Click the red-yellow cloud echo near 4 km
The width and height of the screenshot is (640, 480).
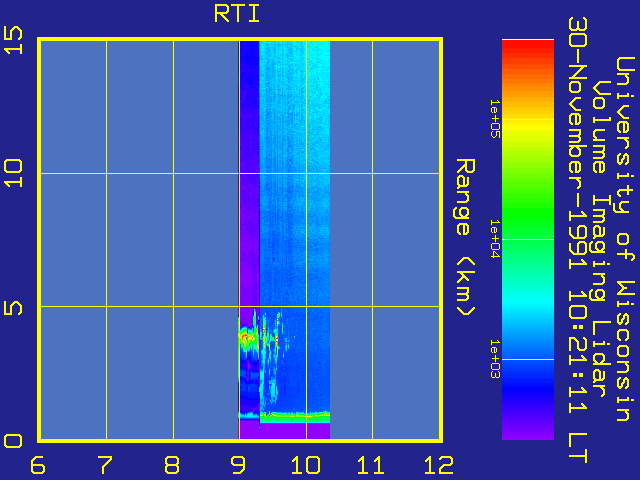point(245,338)
